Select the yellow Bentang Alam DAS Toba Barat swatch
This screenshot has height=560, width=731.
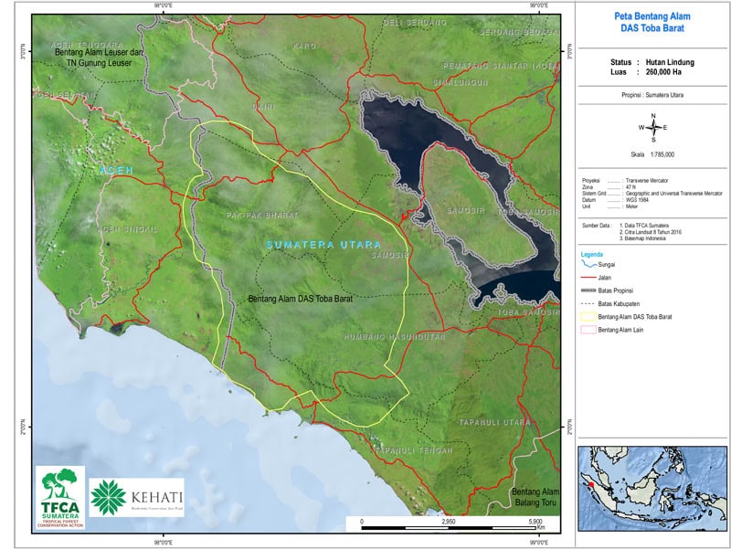click(588, 316)
